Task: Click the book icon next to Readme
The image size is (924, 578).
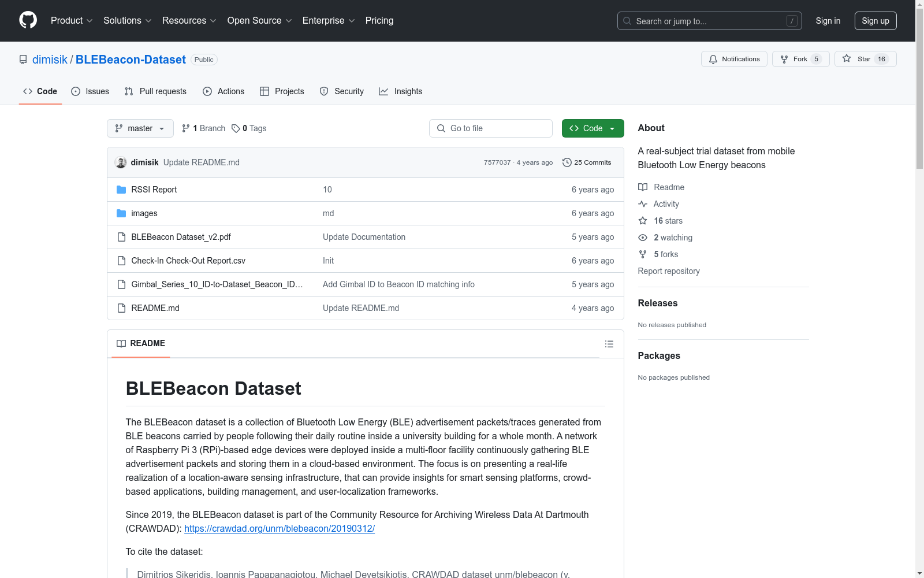Action: (x=643, y=187)
